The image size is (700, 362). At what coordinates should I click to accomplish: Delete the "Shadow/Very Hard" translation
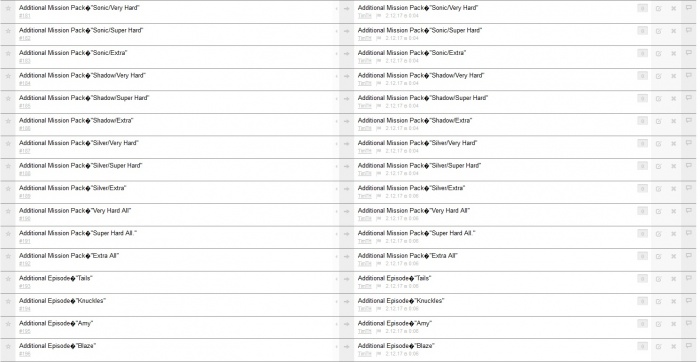[x=674, y=76]
